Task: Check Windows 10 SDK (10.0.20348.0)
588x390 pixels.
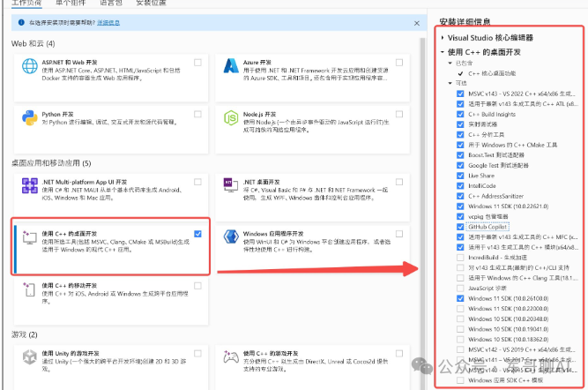Action: 460,319
